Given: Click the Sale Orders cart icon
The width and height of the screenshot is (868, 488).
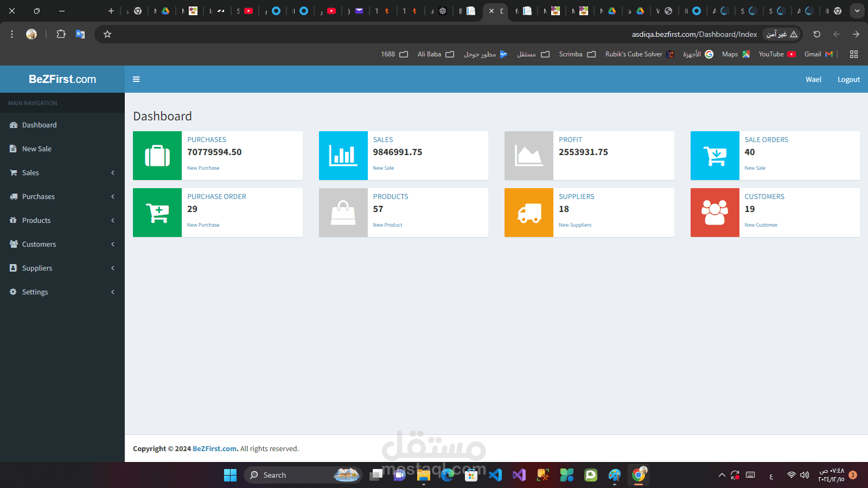Looking at the screenshot, I should pos(715,156).
